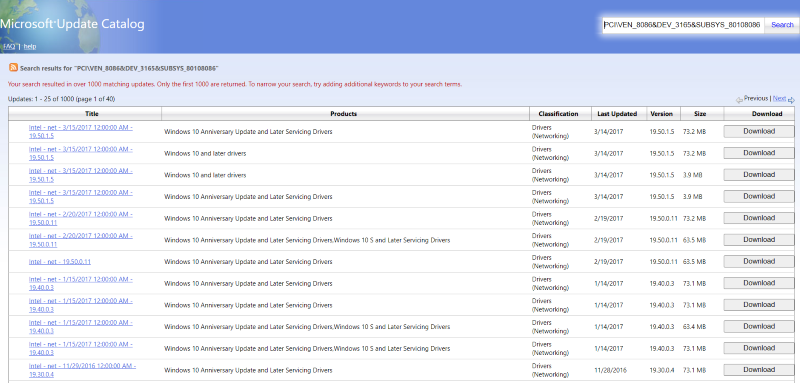Open 2/20/2017 title link of Windows 10 S 63.5 MB row
Viewport: 800px width, 383px height.
81,240
